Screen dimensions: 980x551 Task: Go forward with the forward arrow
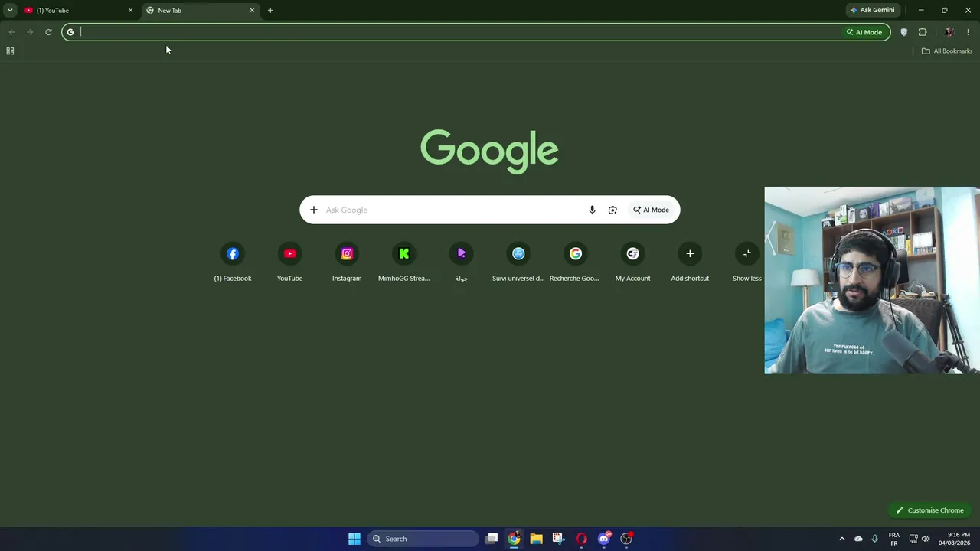(30, 32)
